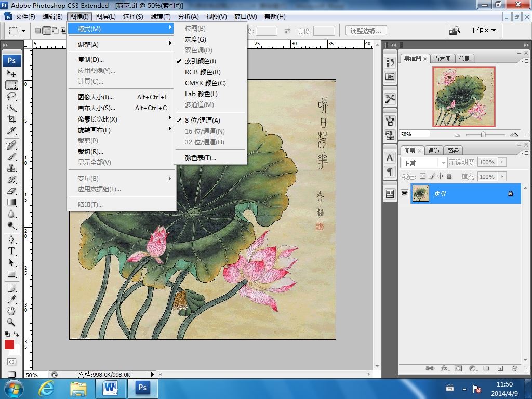Open the 文件 menu
532x399 pixels.
(x=25, y=17)
